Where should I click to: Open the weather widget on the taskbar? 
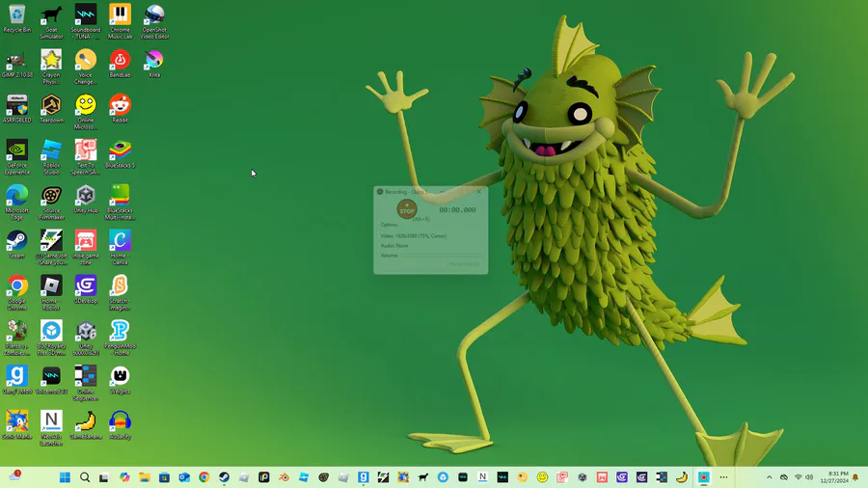(x=14, y=475)
